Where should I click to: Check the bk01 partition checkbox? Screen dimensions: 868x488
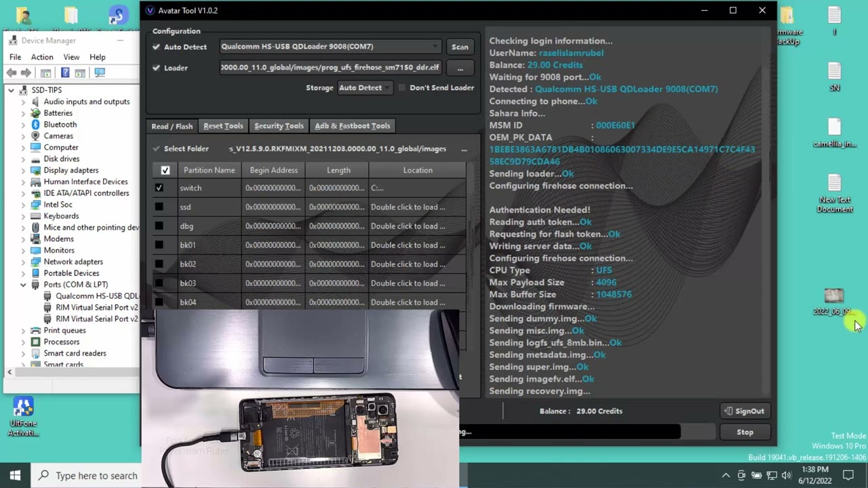click(159, 245)
